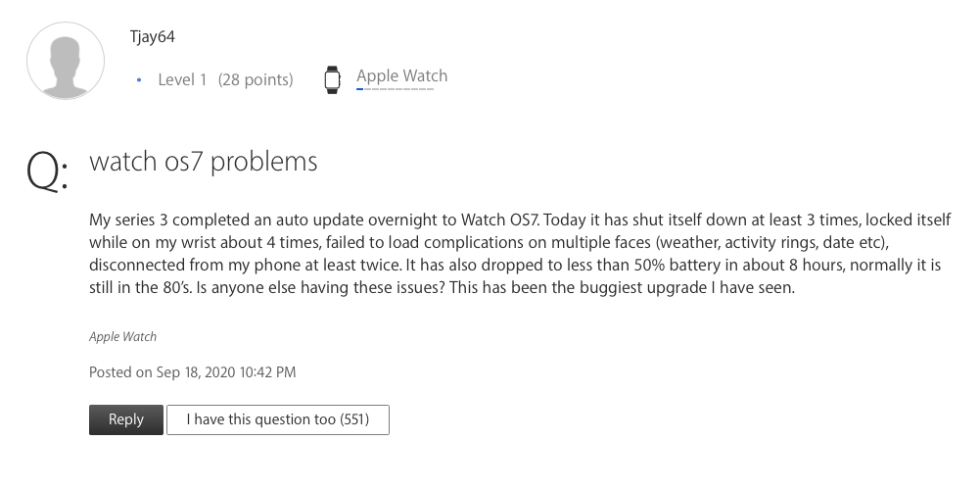980x490 pixels.
Task: Click the Posted on Sep 18, 2020 timestamp
Action: coord(192,372)
